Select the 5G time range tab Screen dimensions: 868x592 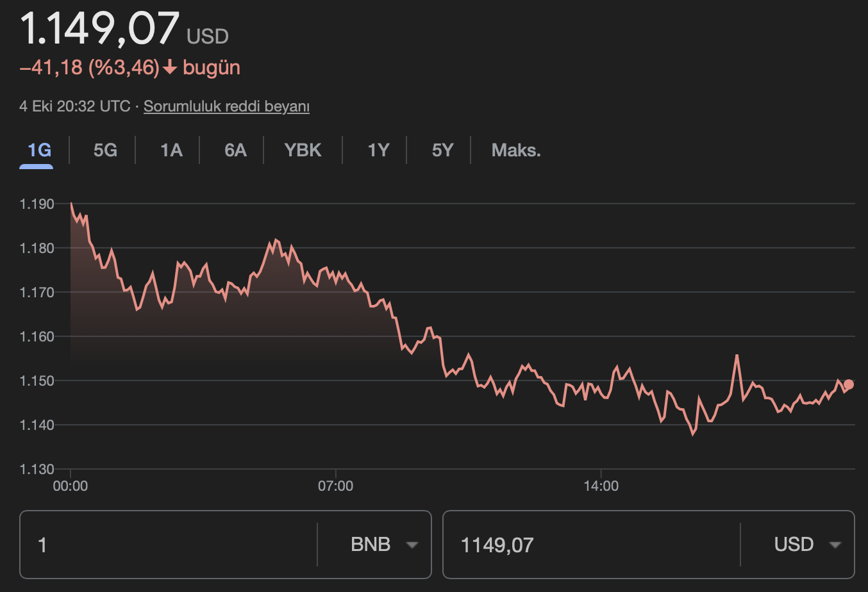pos(105,151)
